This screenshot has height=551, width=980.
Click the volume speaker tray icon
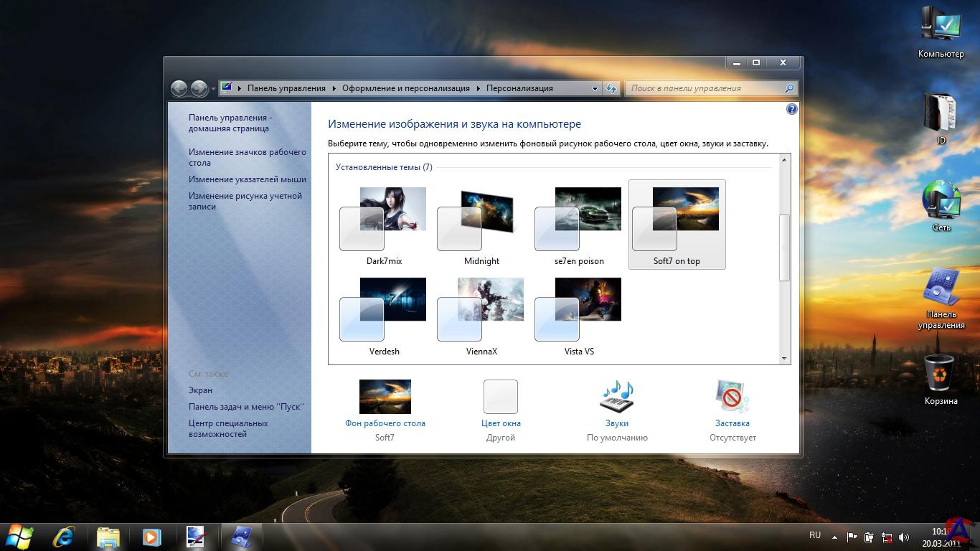coord(904,537)
